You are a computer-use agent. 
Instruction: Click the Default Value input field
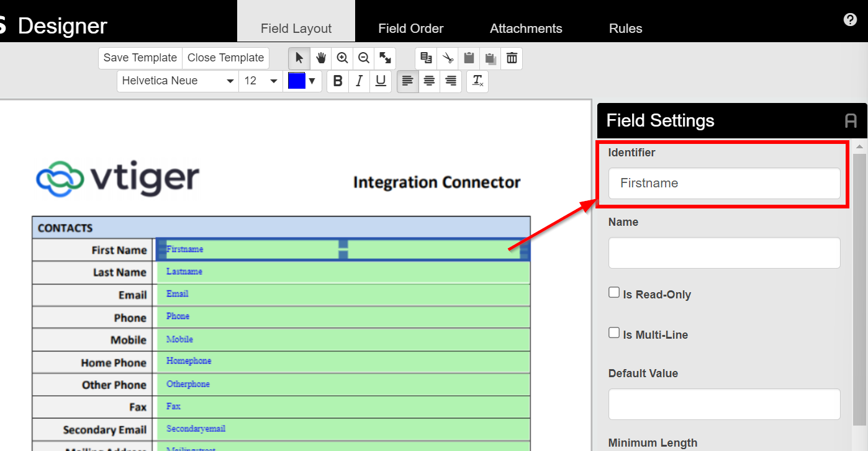[724, 404]
